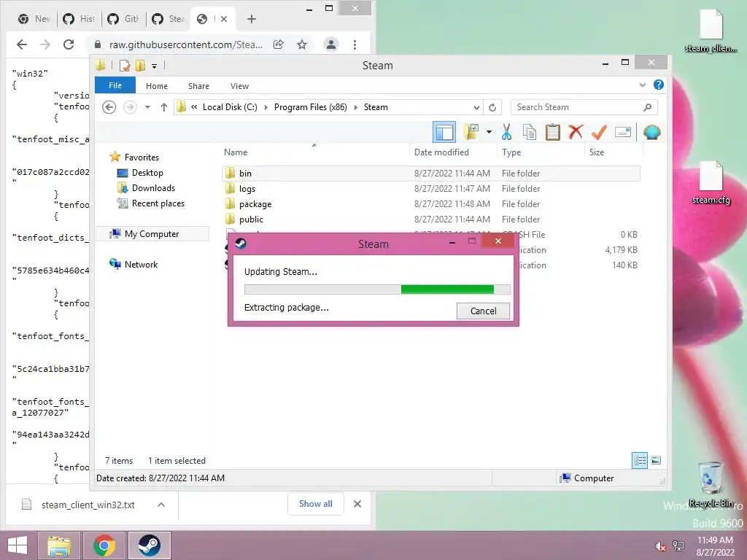747x560 pixels.
Task: Reload the Chrome page
Action: (69, 44)
